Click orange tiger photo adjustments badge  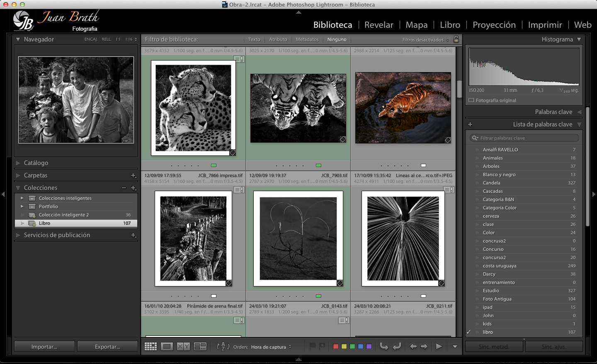coord(448,140)
